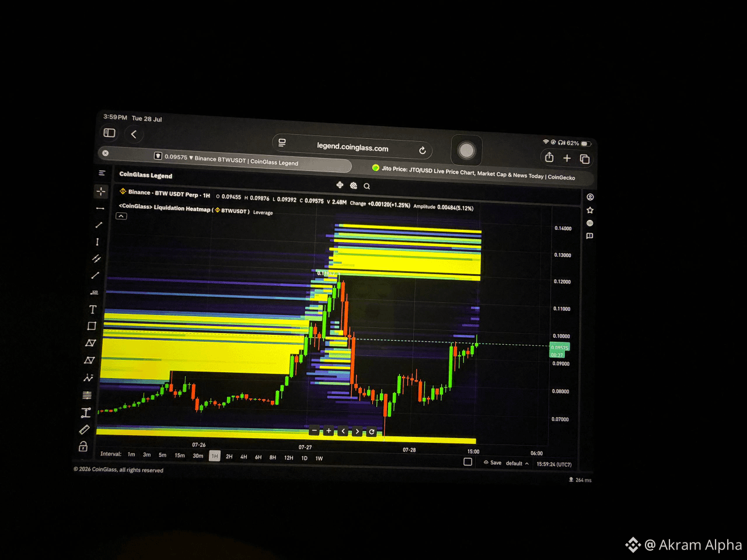This screenshot has height=560, width=747.
Task: Select the rectangle shape tool
Action: 92,326
